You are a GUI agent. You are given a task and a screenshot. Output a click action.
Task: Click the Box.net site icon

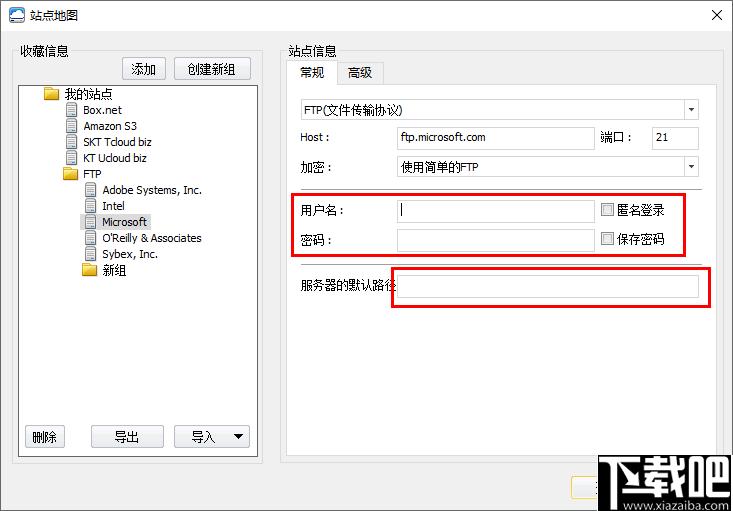coord(71,110)
